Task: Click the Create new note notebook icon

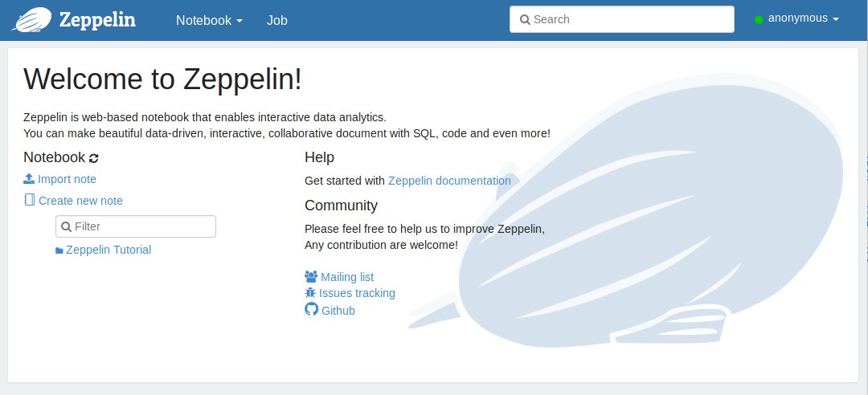Action: [30, 200]
